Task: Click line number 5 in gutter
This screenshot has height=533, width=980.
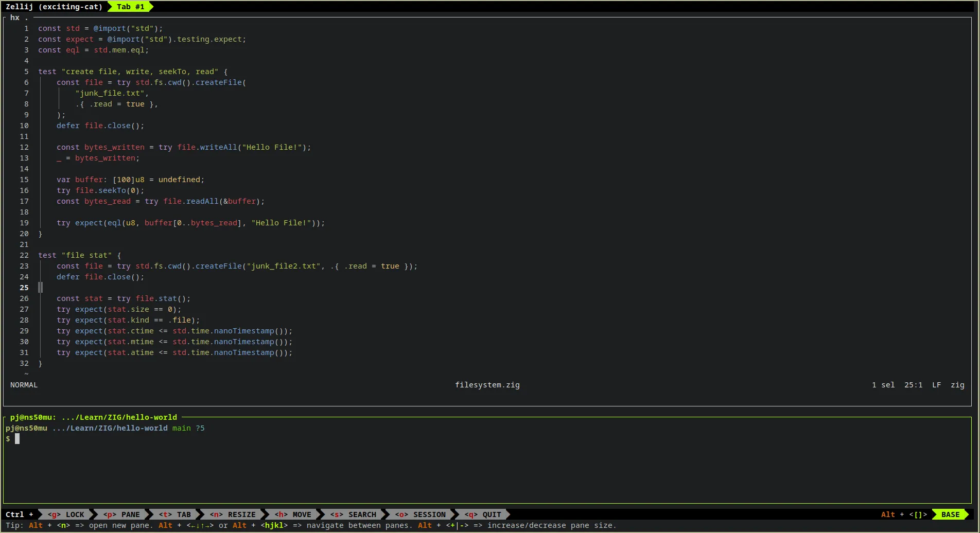Action: (x=26, y=72)
